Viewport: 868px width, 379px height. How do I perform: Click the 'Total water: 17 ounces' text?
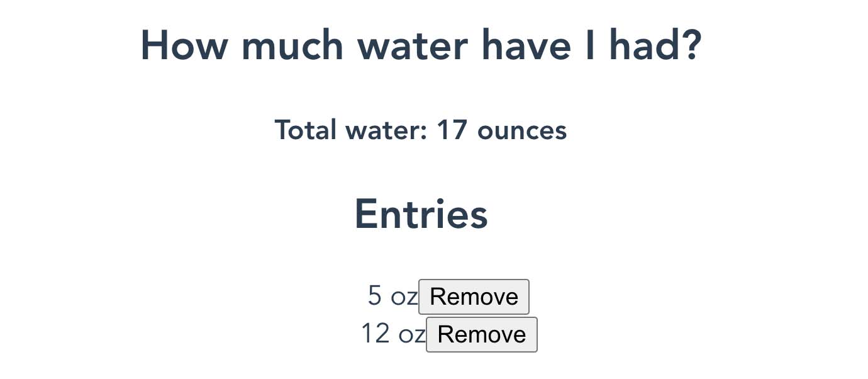(x=421, y=130)
